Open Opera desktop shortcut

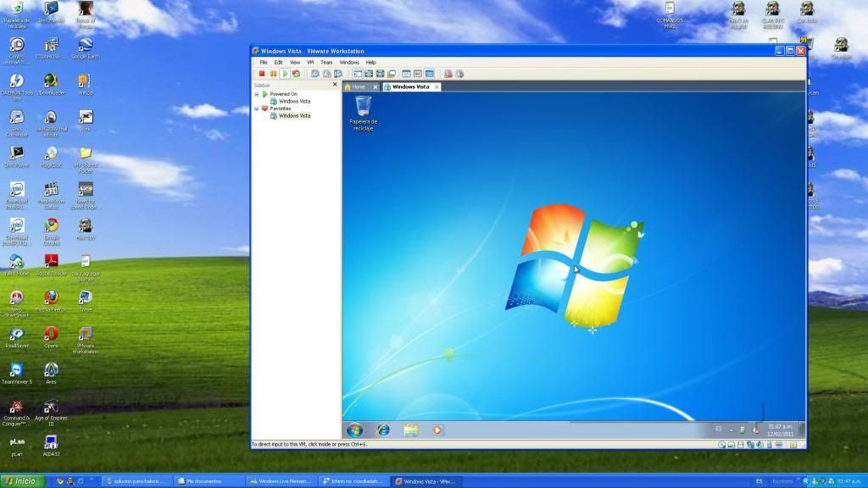tap(52, 337)
